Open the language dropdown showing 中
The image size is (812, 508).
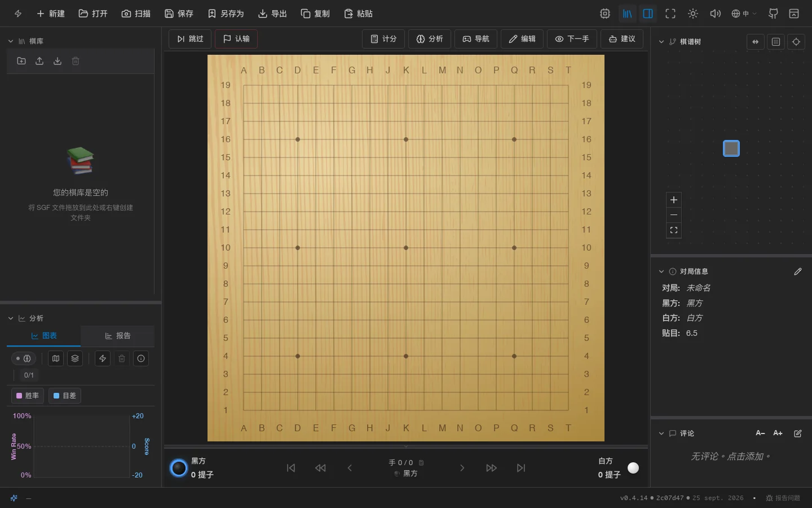coord(744,14)
